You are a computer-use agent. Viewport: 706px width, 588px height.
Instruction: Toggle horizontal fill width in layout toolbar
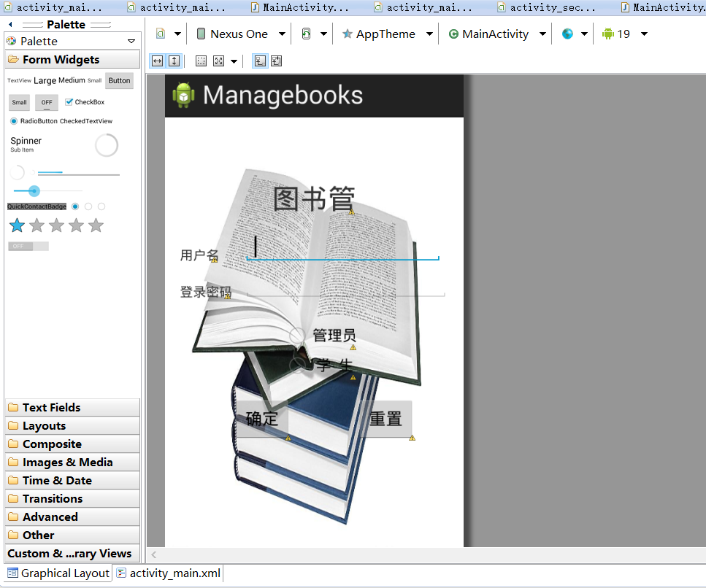coord(157,61)
